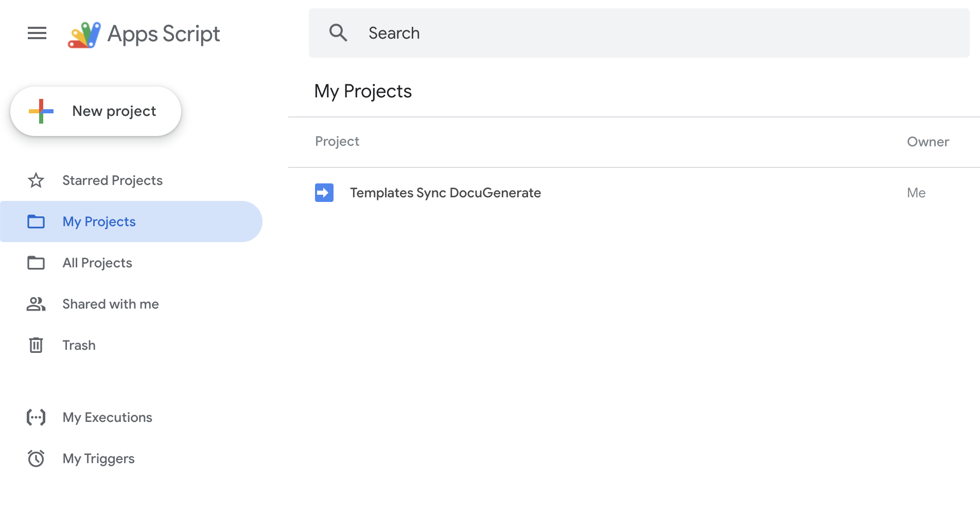This screenshot has width=980, height=510.
Task: Click the Trash bin icon
Action: (36, 345)
